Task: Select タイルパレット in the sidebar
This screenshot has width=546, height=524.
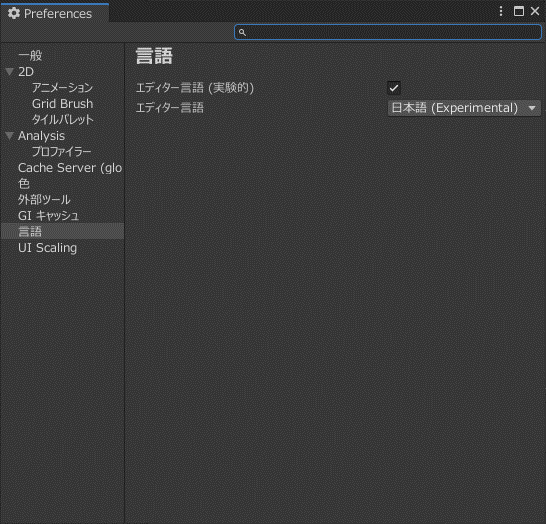Action: [x=63, y=120]
